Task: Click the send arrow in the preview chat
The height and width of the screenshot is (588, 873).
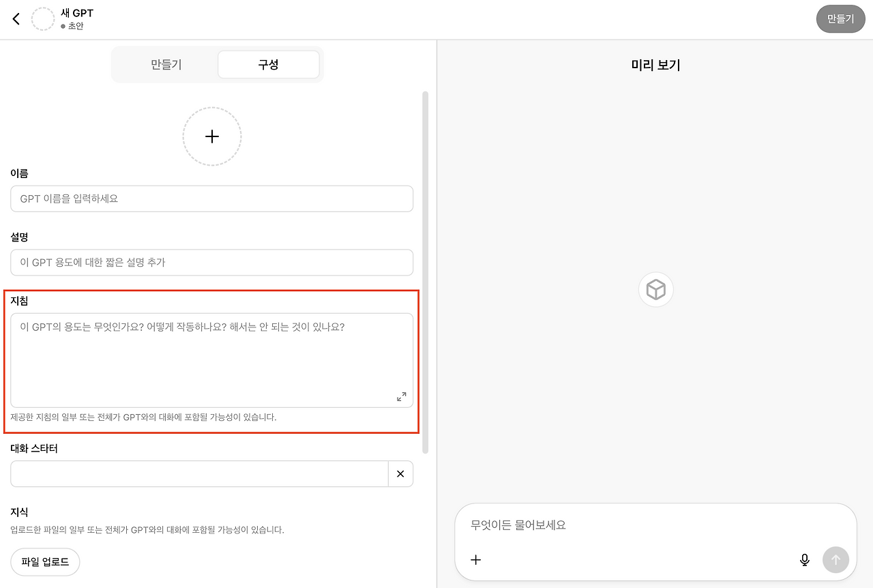Action: 835,559
